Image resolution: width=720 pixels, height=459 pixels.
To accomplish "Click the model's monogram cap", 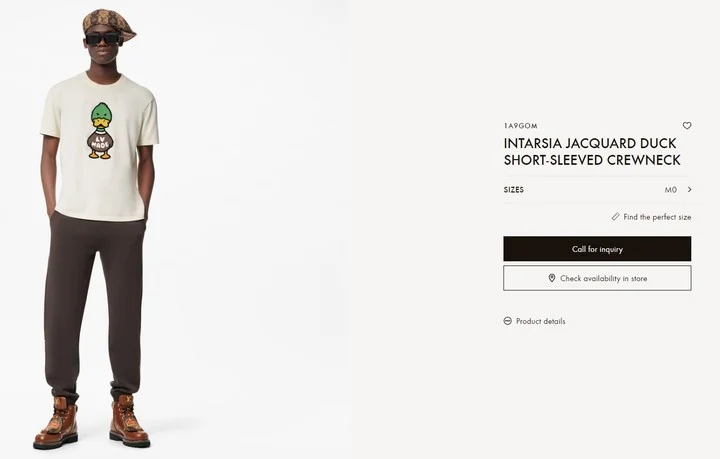I will pyautogui.click(x=108, y=23).
